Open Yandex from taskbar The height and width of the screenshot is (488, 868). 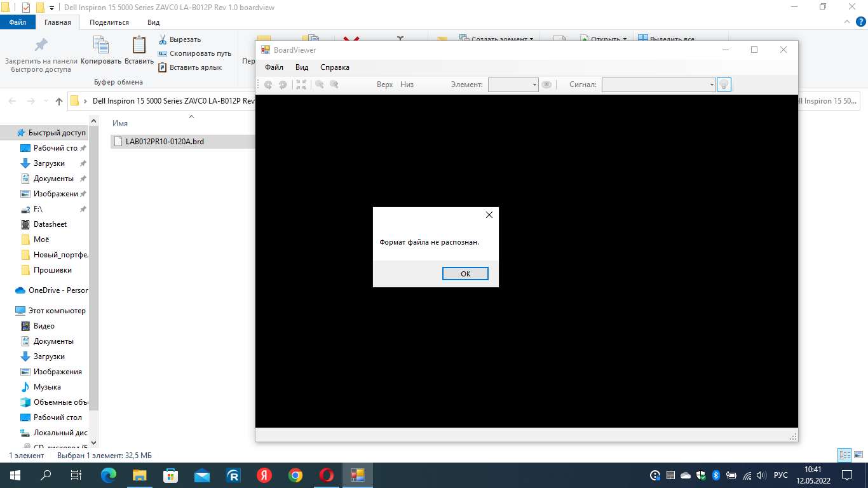click(x=264, y=475)
